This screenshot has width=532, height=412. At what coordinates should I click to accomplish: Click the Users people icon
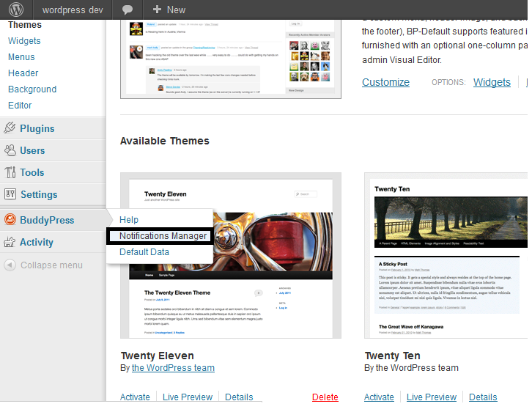click(x=10, y=150)
